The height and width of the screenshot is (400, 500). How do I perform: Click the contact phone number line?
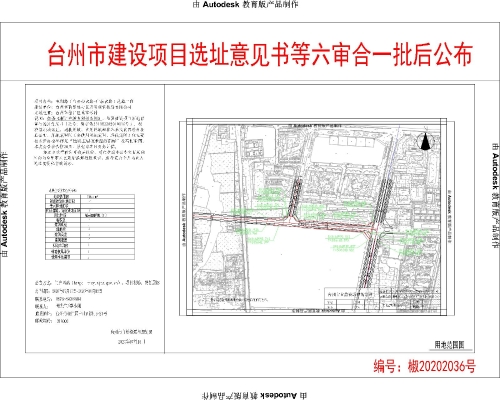(x=58, y=299)
